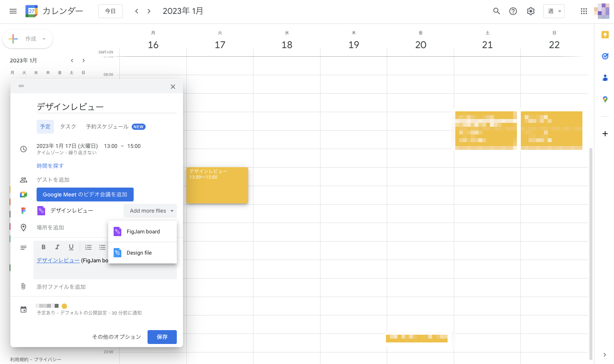Viewport: 614px width, 364px height.
Task: Open the help question mark icon
Action: [513, 11]
